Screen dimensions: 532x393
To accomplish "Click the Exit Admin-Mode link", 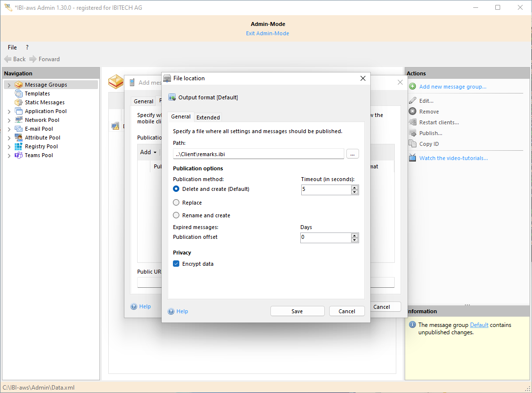I will [267, 33].
